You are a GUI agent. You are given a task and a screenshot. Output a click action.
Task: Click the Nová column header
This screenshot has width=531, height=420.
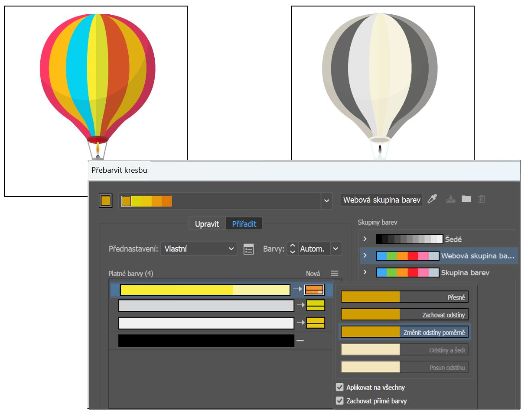coord(313,273)
